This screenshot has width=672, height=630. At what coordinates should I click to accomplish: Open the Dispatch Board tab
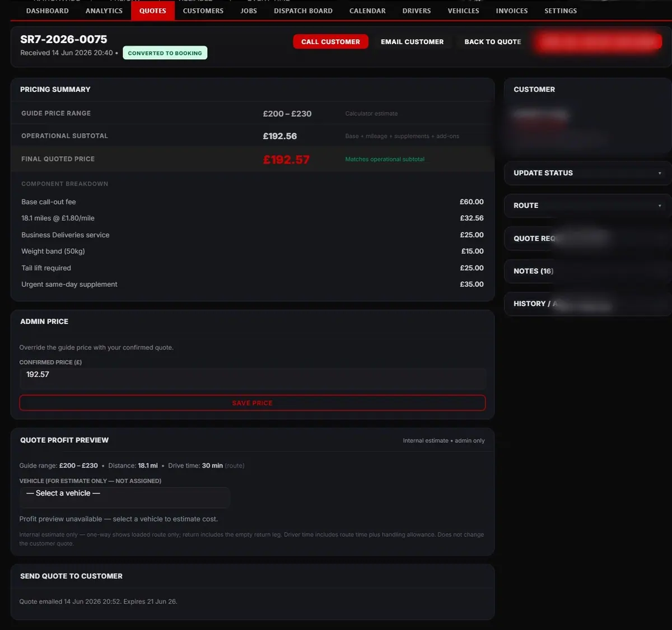click(x=303, y=11)
